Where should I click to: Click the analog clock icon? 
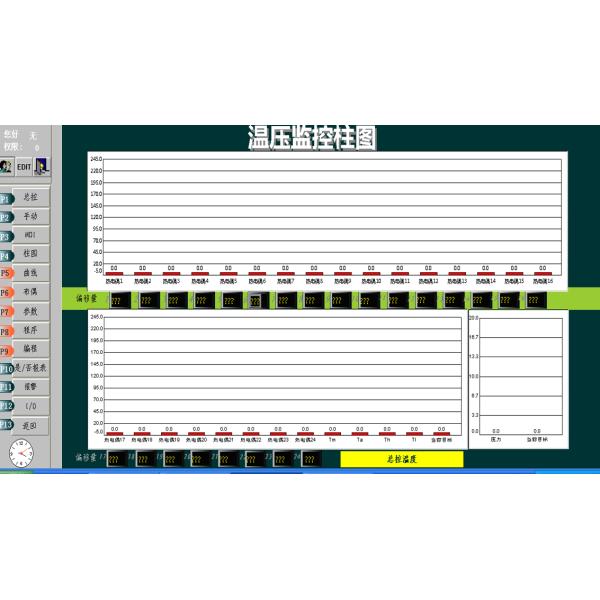[18, 452]
